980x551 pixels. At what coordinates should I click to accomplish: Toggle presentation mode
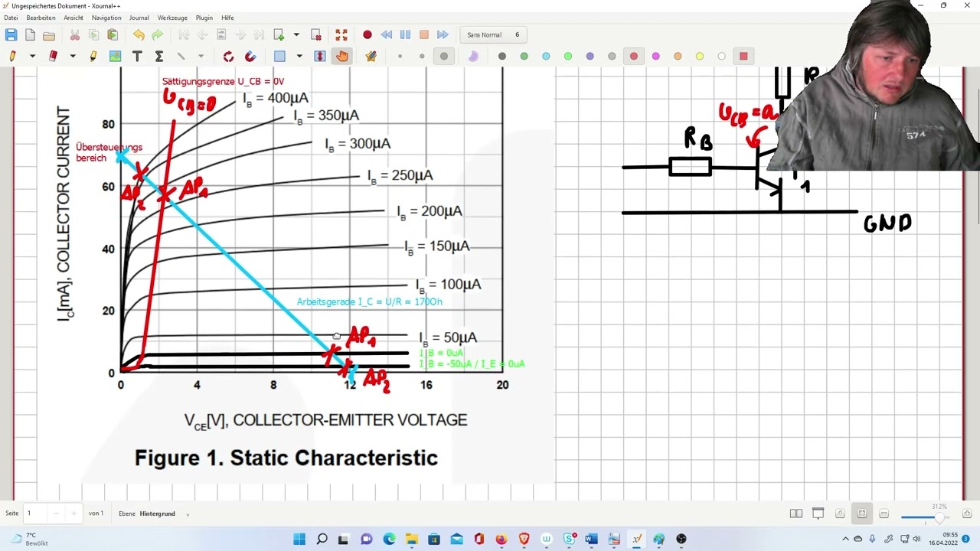point(818,514)
